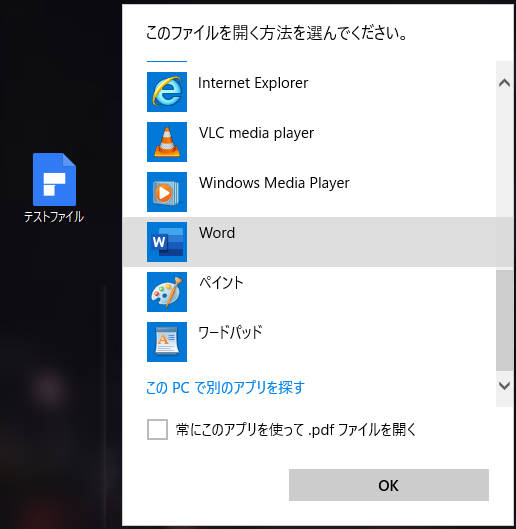Choose the VLC media player cone icon
This screenshot has height=529, width=516.
point(167,142)
